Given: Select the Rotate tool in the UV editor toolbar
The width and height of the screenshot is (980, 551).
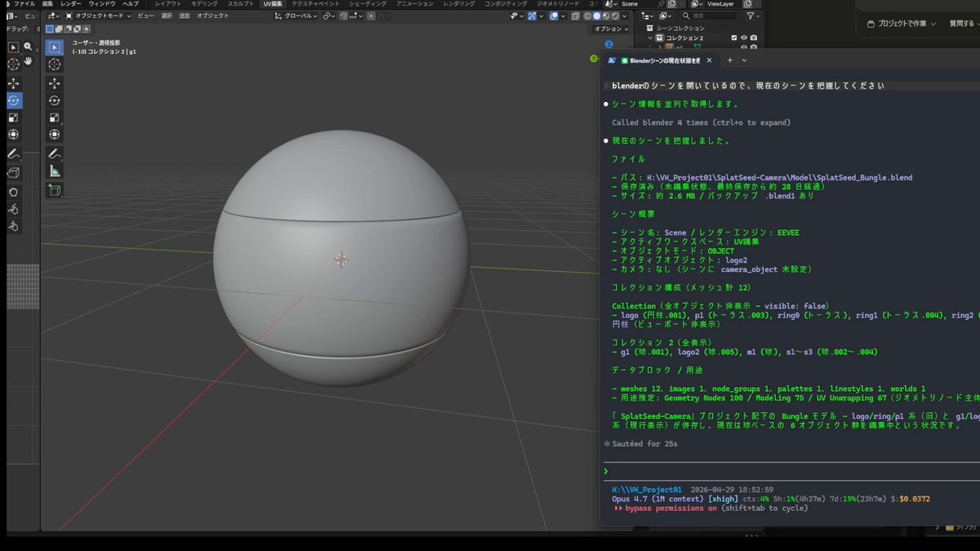Looking at the screenshot, I should (x=14, y=100).
